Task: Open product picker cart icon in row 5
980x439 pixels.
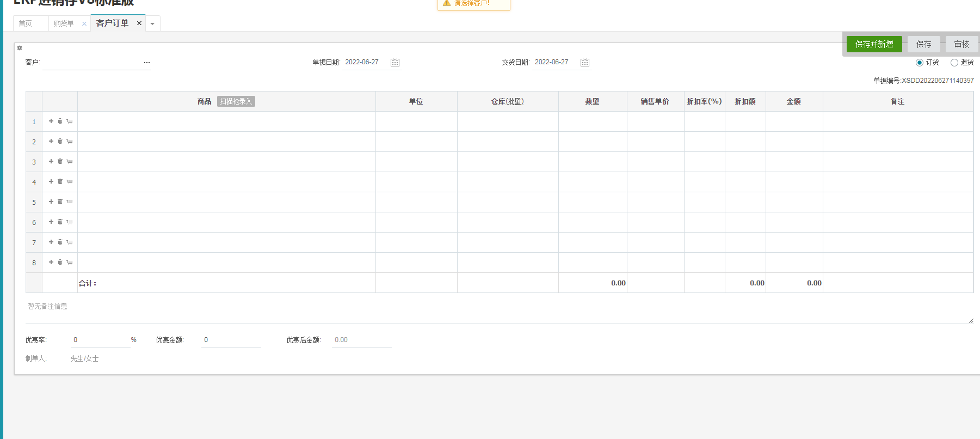Action: click(69, 202)
